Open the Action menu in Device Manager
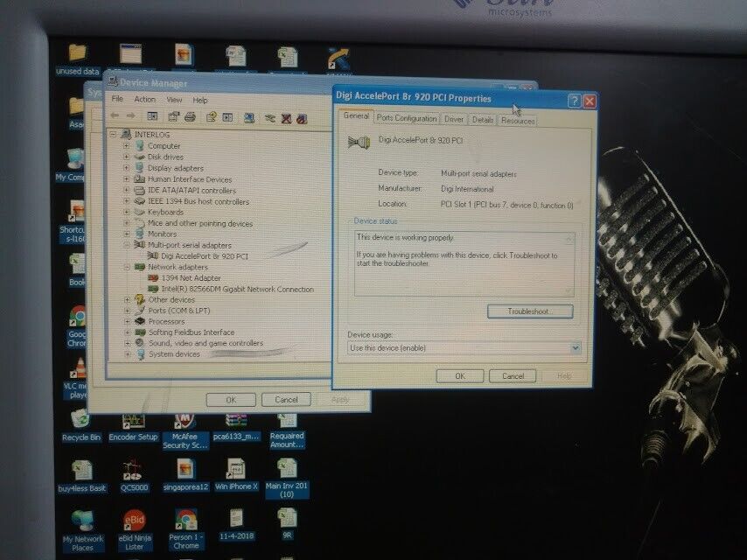This screenshot has width=747, height=560. [145, 99]
